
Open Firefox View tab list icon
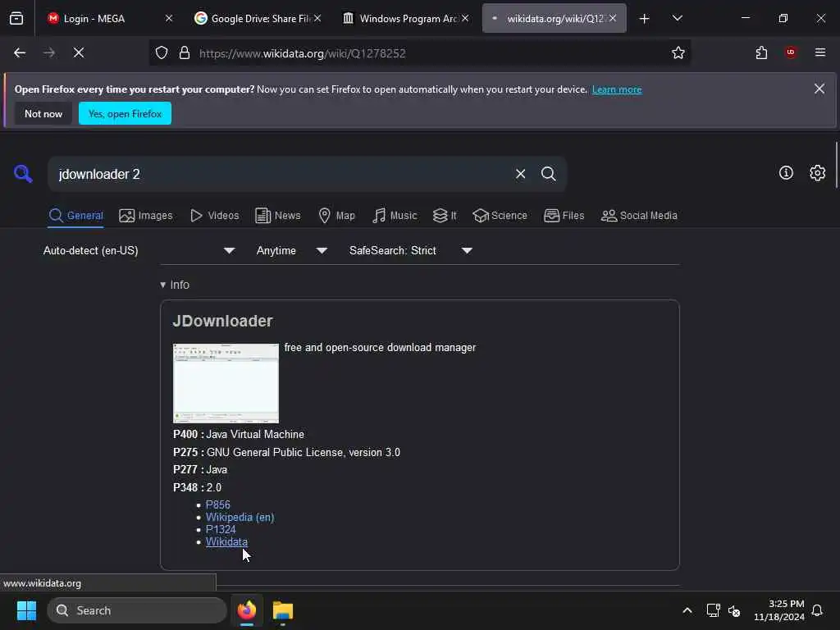coord(16,19)
